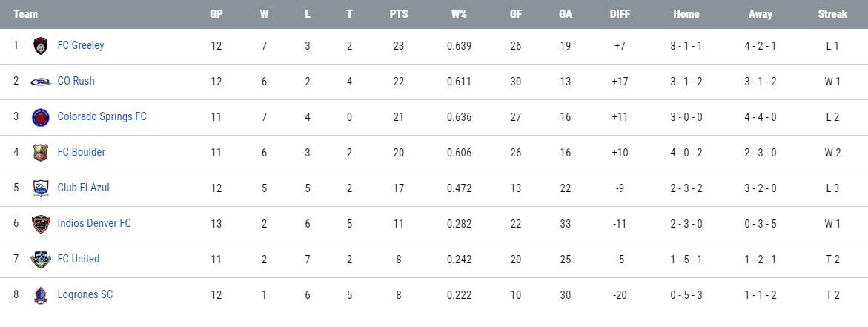Click the FC United team logo
This screenshot has height=327, width=868.
(x=41, y=259)
